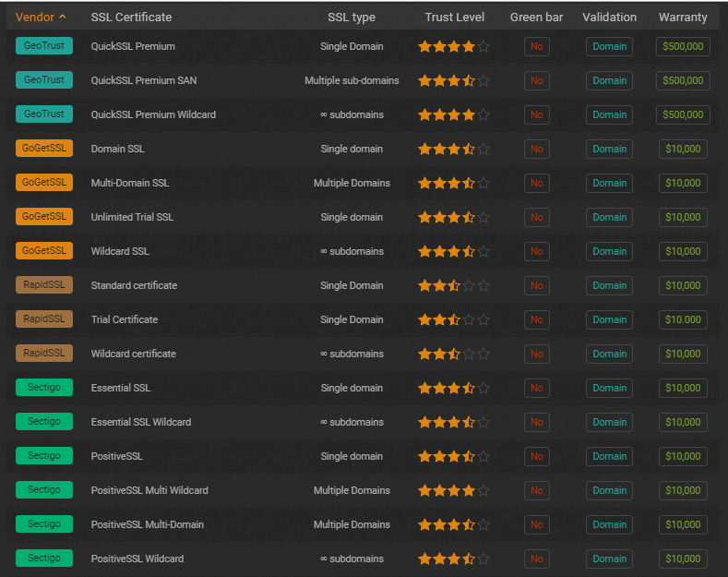
Task: Open QuickSSL Premium certificate name
Action: 133,46
